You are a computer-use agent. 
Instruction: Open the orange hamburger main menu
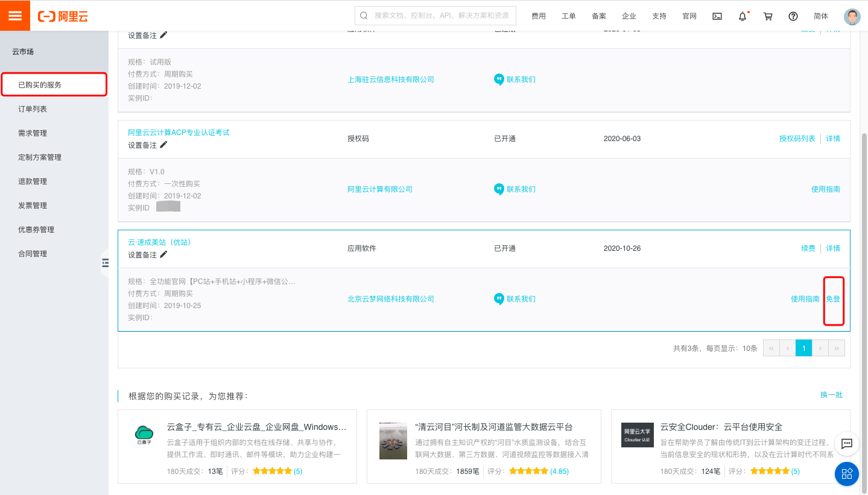coord(15,16)
